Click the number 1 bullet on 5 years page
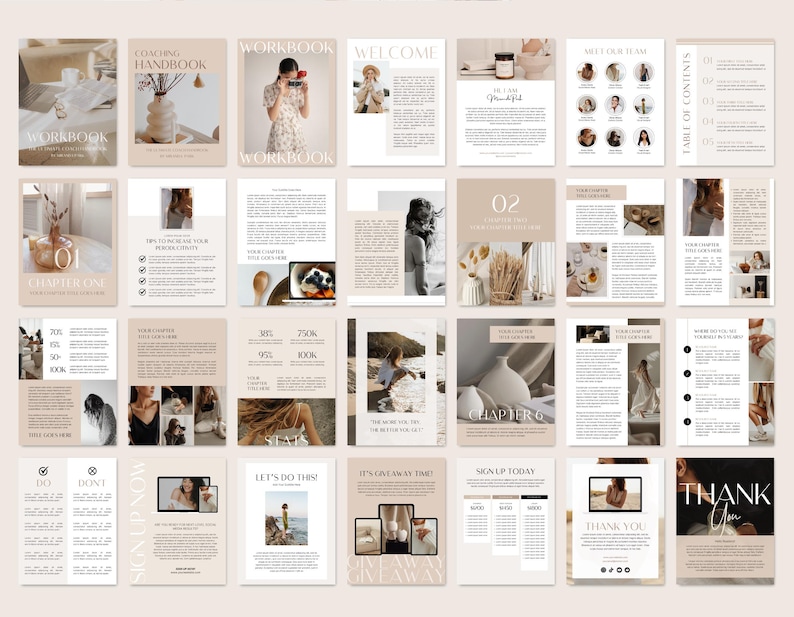794x617 pixels. (687, 349)
